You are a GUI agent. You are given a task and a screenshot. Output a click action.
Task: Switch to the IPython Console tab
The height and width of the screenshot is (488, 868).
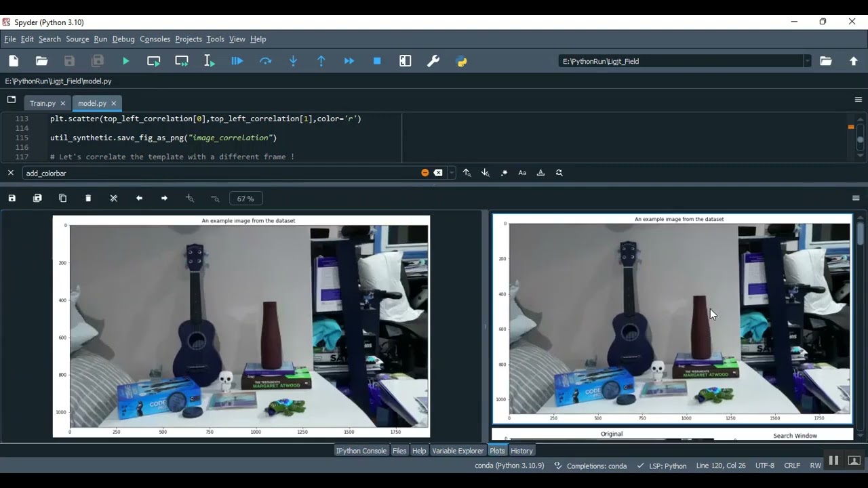(x=361, y=451)
